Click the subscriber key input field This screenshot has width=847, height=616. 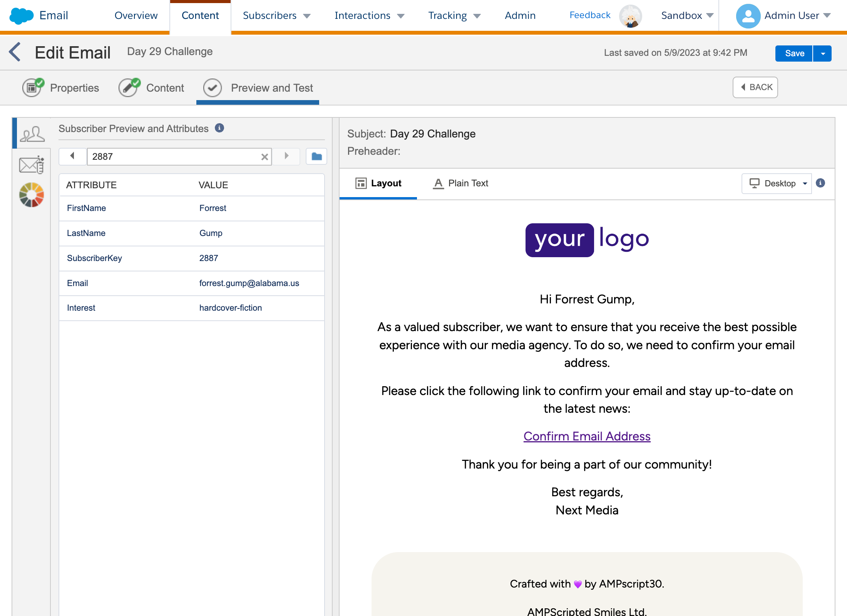[179, 157]
